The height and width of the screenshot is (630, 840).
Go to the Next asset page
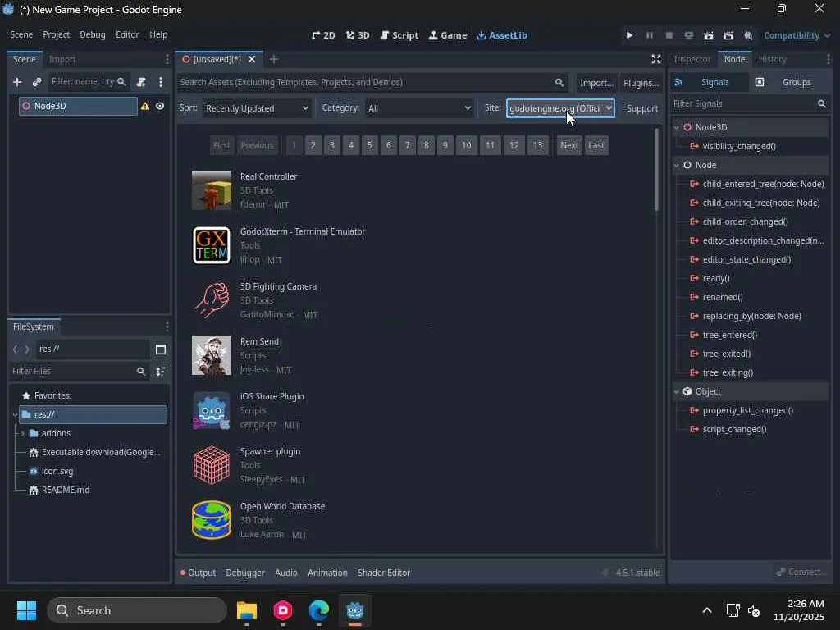tap(569, 145)
